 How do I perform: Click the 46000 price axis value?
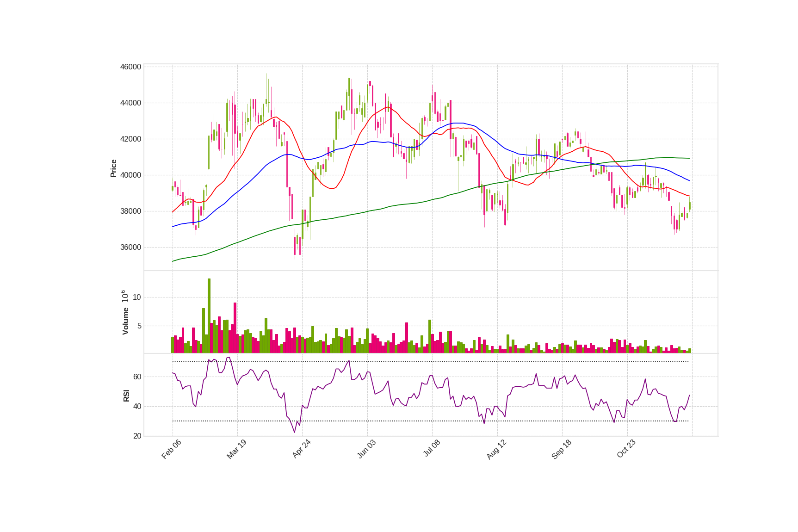point(130,67)
